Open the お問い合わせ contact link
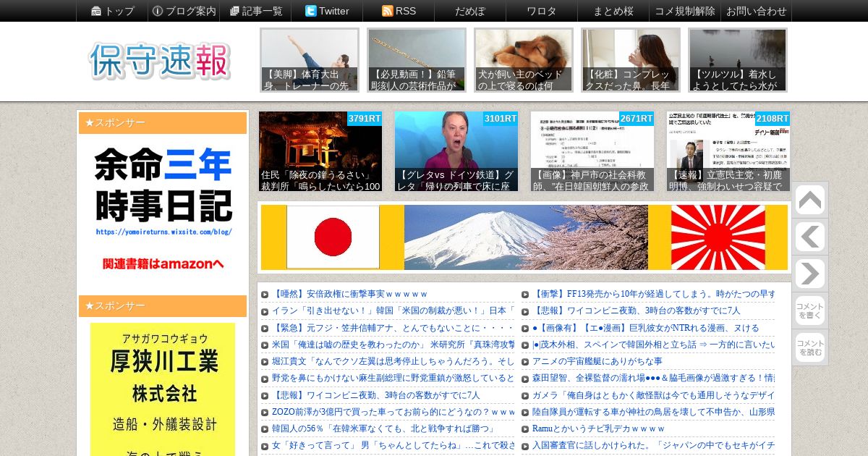This screenshot has width=868, height=456. coord(756,11)
